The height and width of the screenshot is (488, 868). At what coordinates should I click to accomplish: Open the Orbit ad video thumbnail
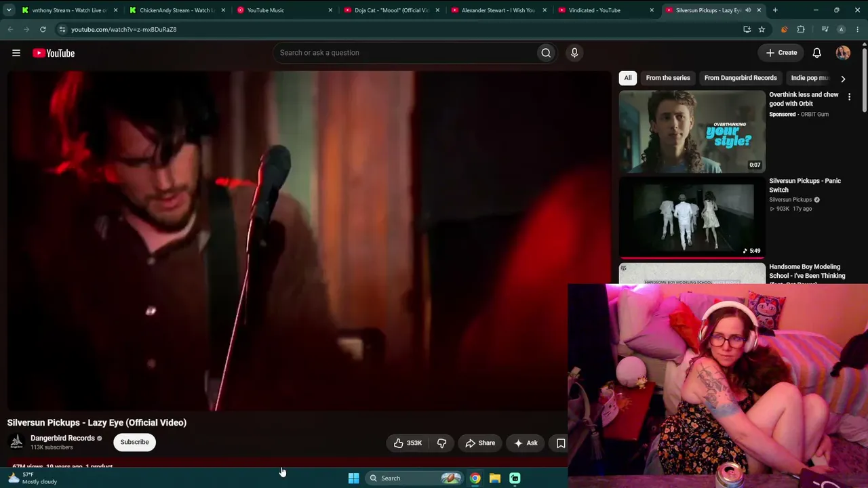point(692,131)
